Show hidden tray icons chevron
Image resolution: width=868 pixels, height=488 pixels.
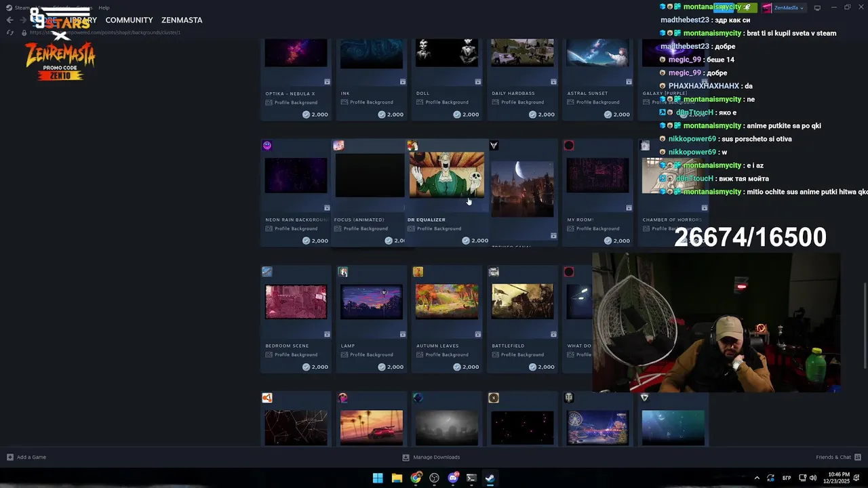757,478
